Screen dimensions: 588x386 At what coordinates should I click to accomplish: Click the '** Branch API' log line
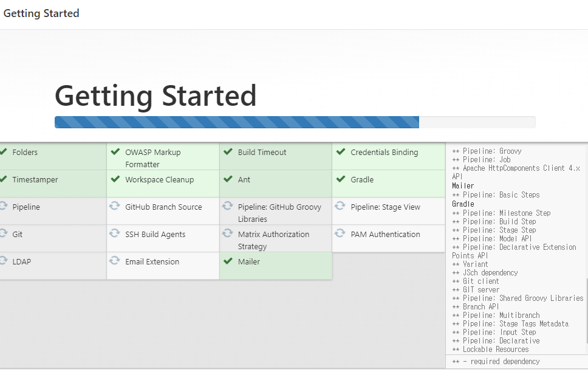[x=476, y=307]
